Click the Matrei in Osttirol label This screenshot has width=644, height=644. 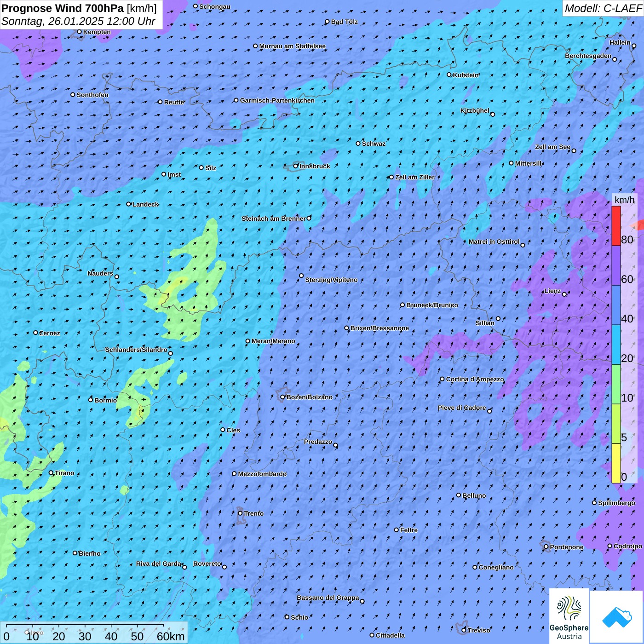(x=494, y=241)
